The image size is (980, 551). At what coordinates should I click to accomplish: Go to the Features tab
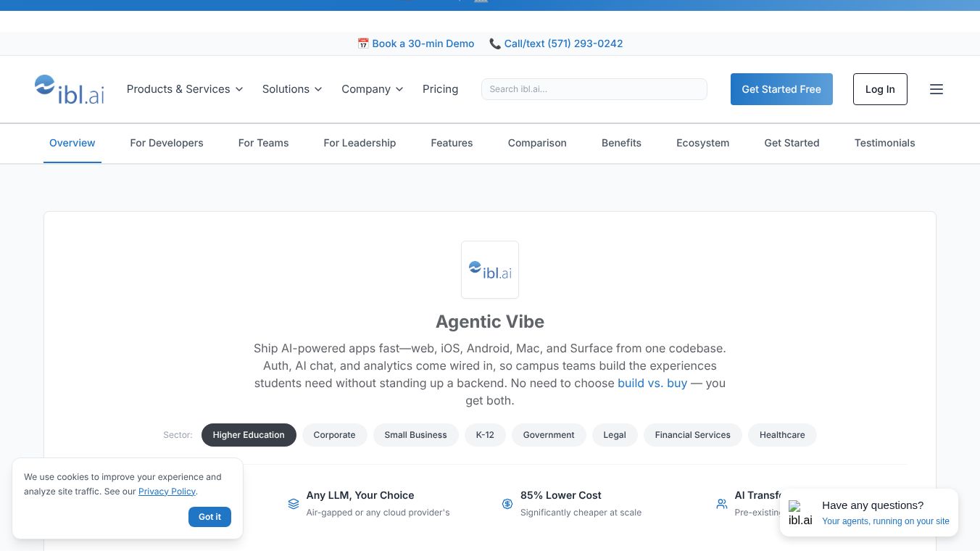452,143
